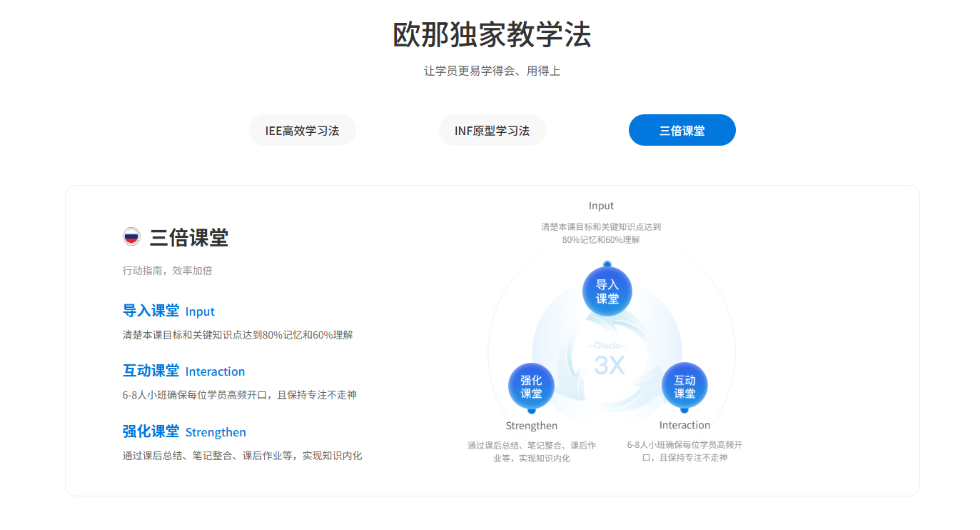Click the gray Strengthen label under the diagram bubble
This screenshot has height=530, width=980.
click(531, 426)
